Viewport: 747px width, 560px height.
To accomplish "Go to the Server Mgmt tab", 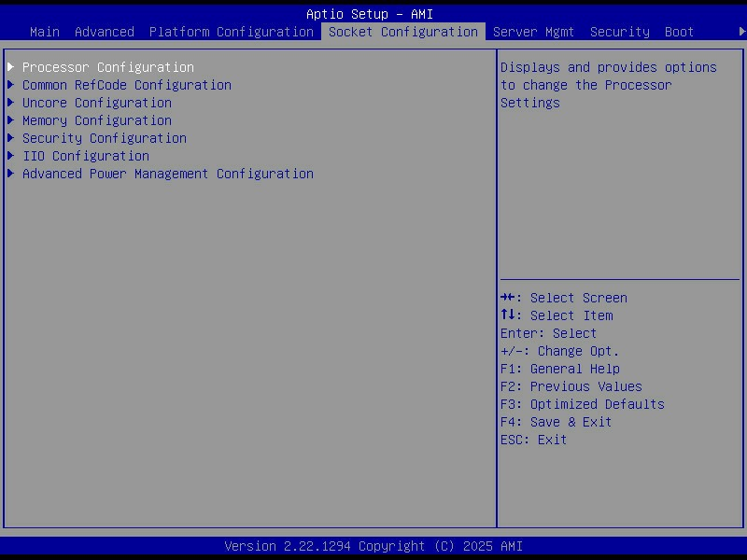I will [x=534, y=32].
